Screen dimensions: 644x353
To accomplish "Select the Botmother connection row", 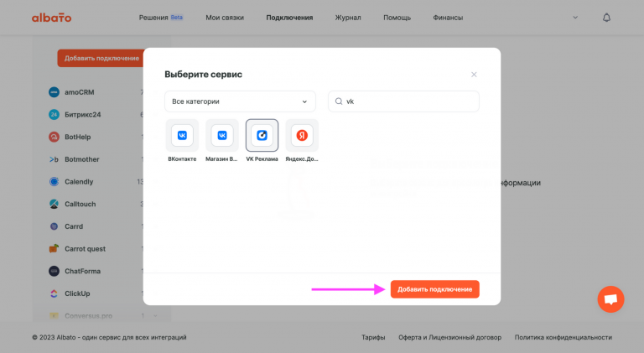I will coord(96,159).
